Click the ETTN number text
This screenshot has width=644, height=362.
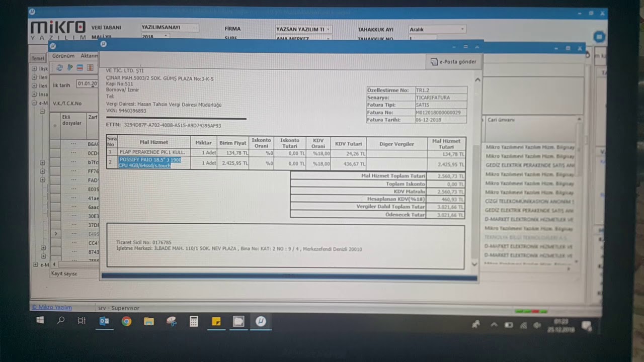(172, 125)
